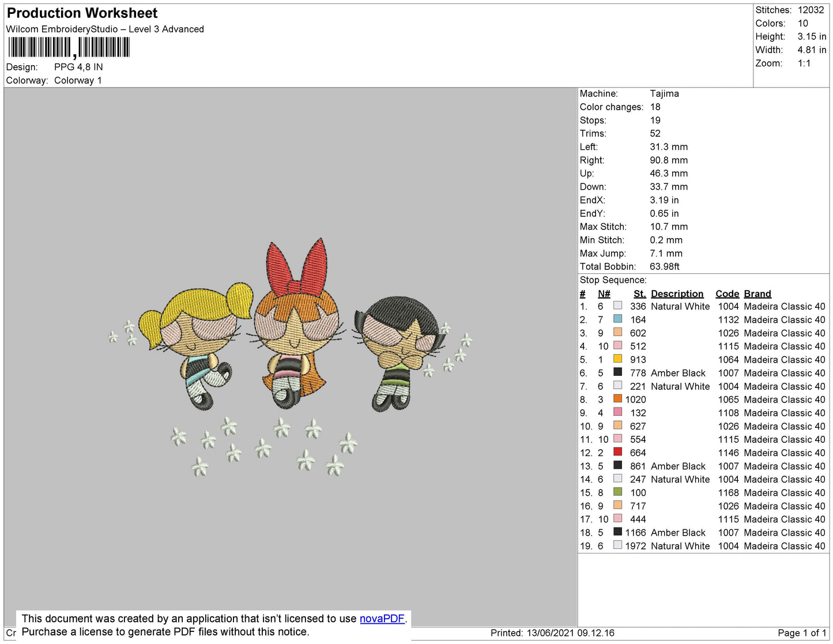Click the St. column header
This screenshot has width=833, height=644.
pos(639,293)
